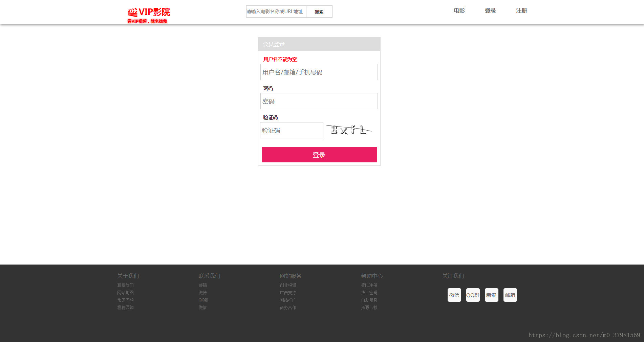Screen dimensions: 644x342
Task: Click the 关注我们 footer heading
Action: tap(453, 276)
